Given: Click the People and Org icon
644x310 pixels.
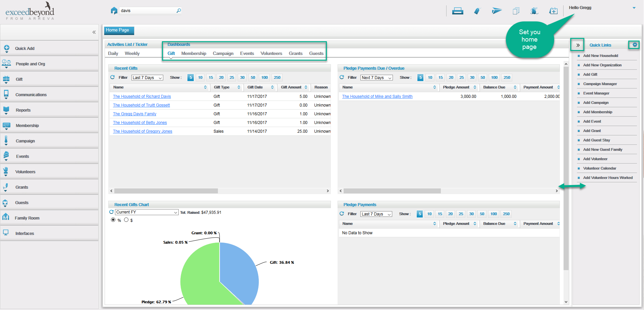Looking at the screenshot, I should pyautogui.click(x=6, y=63).
